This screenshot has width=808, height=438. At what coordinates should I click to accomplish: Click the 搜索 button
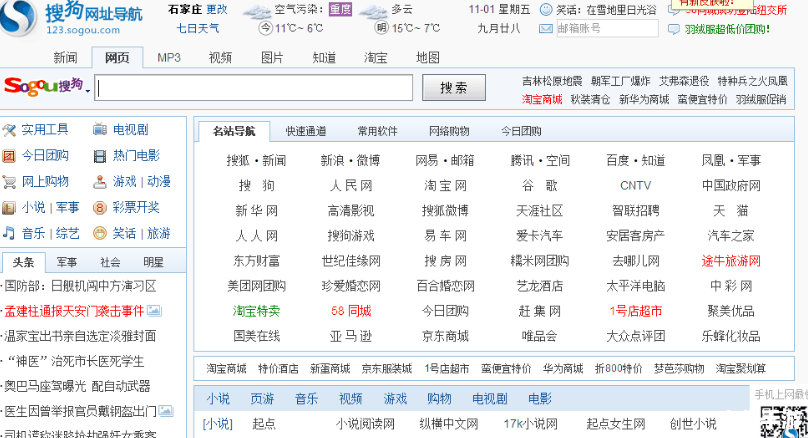click(x=453, y=88)
